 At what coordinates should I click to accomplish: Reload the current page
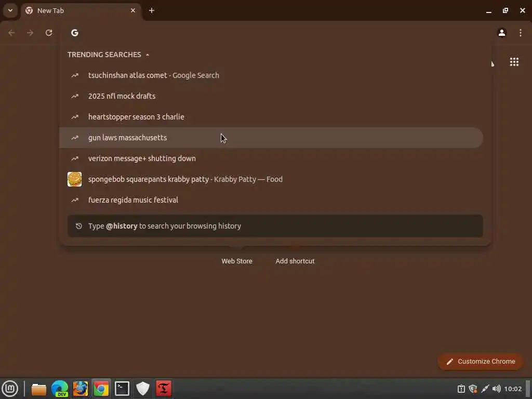click(49, 33)
